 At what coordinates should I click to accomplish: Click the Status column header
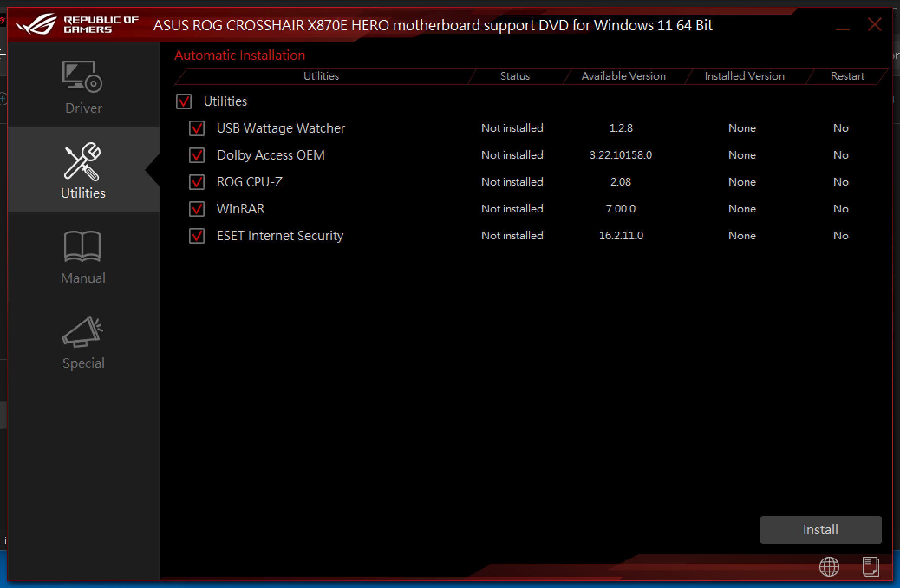pos(515,76)
